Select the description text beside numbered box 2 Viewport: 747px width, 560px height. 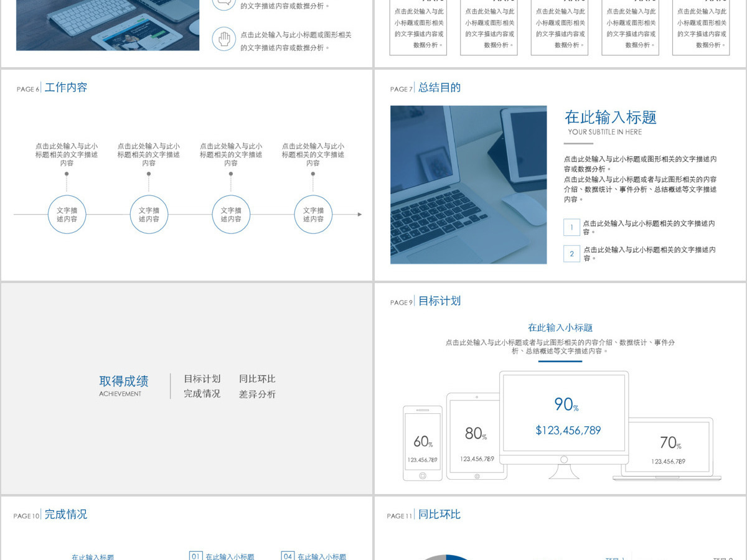click(x=649, y=253)
